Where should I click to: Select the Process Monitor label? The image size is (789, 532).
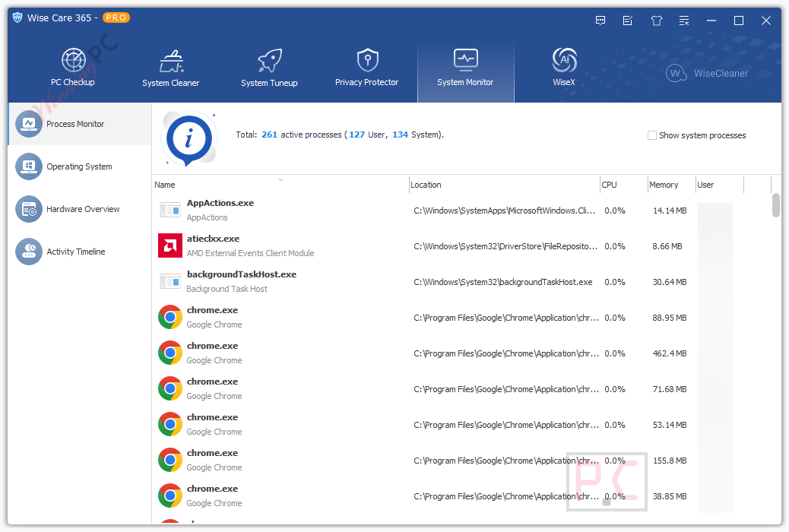[75, 124]
